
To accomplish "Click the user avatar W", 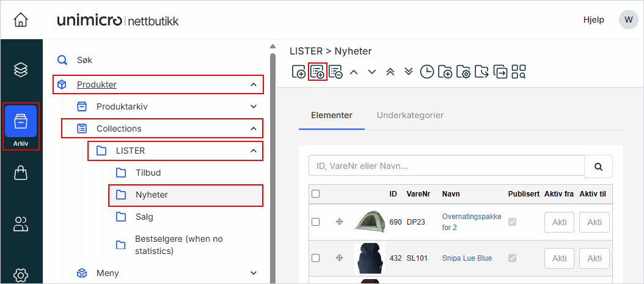I will (628, 20).
